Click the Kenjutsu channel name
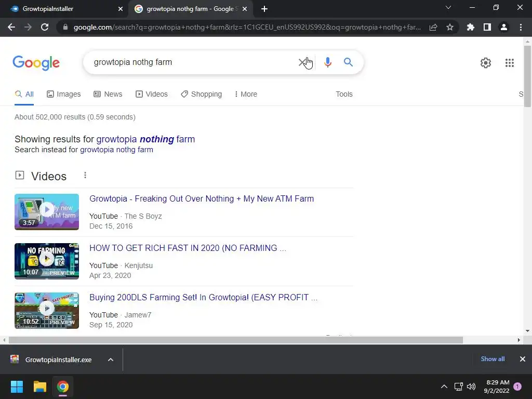 click(x=138, y=265)
